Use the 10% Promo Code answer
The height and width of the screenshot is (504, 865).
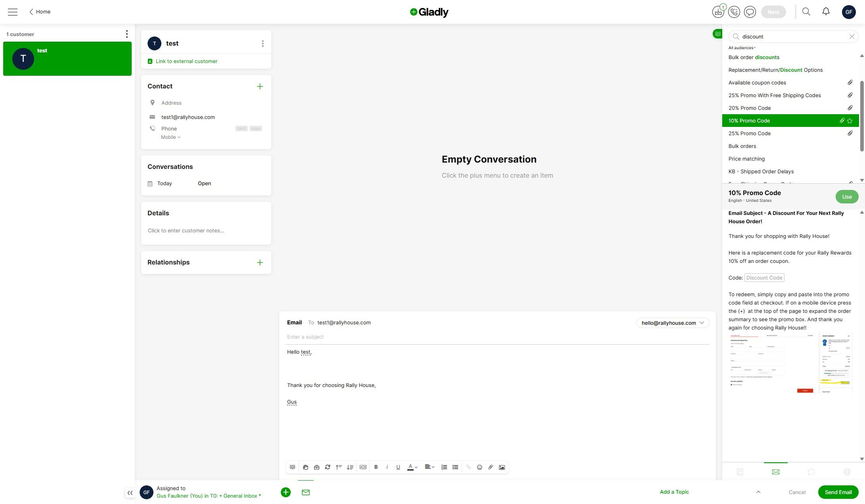(847, 197)
